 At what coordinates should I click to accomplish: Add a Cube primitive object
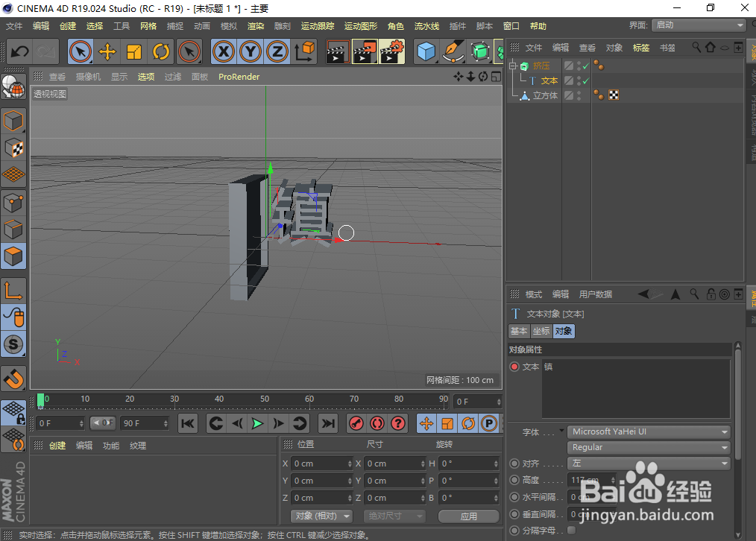426,51
